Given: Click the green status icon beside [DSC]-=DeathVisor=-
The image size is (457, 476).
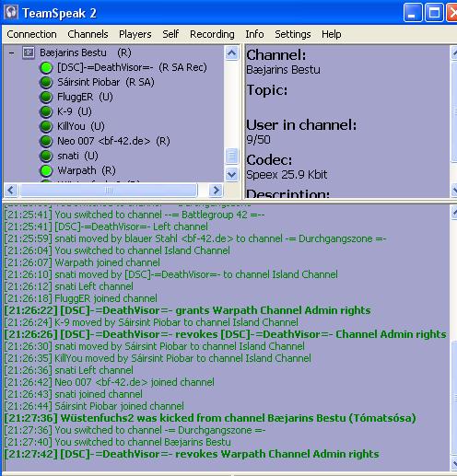Looking at the screenshot, I should click(46, 68).
